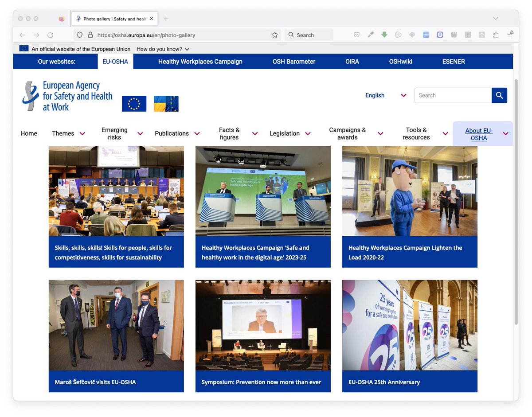Viewport: 532px width, 417px height.
Task: Go to Home in main navigation
Action: click(x=29, y=133)
